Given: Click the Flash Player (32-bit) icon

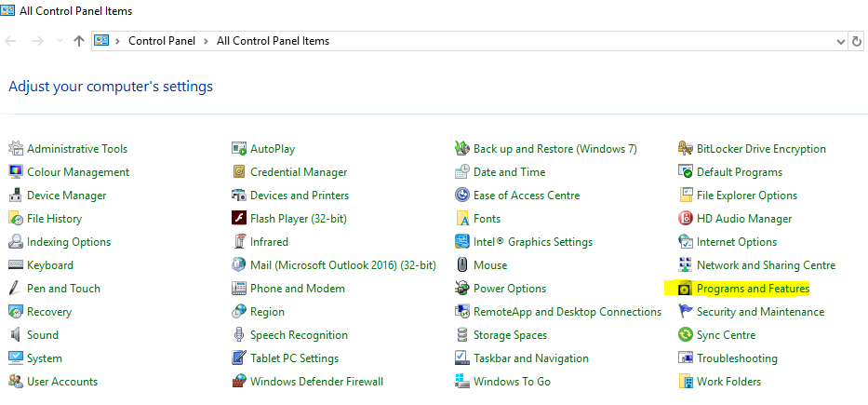Looking at the screenshot, I should (239, 219).
